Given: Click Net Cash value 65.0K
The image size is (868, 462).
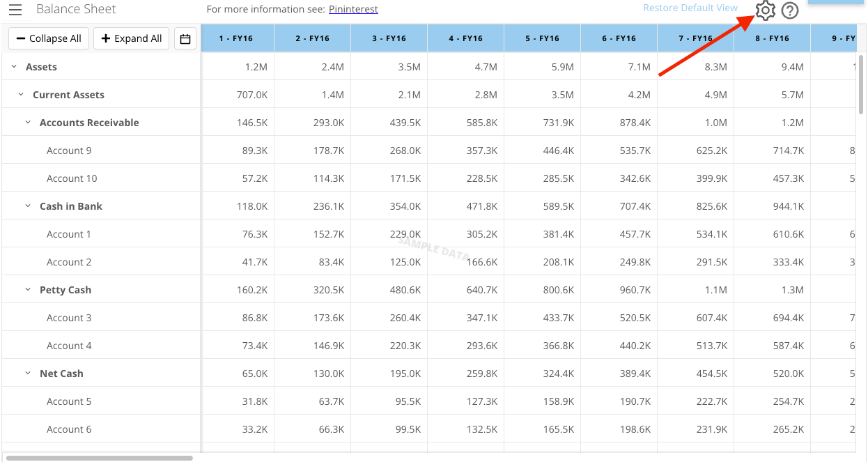Looking at the screenshot, I should pyautogui.click(x=254, y=374).
